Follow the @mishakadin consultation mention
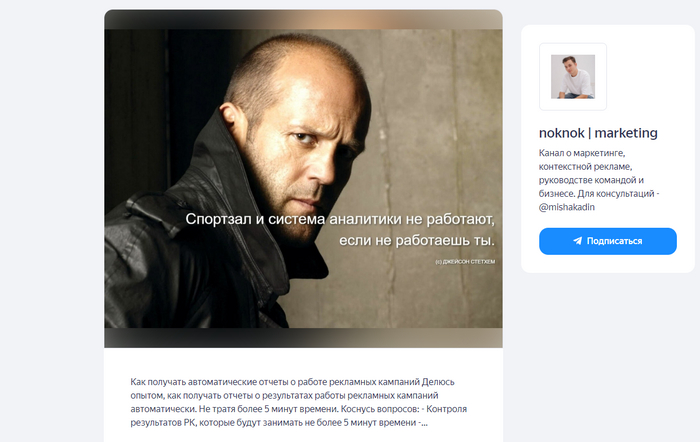Image resolution: width=700 pixels, height=442 pixels. point(567,207)
